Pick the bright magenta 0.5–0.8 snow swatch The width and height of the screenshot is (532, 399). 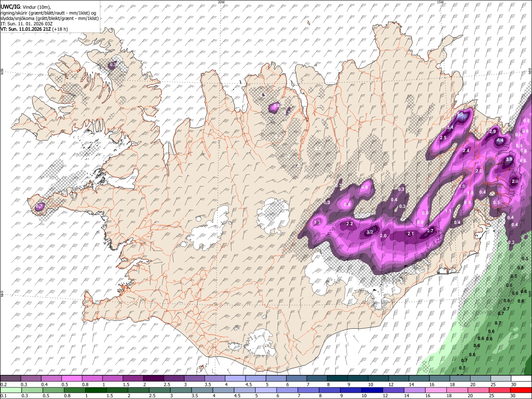[x=71, y=378]
